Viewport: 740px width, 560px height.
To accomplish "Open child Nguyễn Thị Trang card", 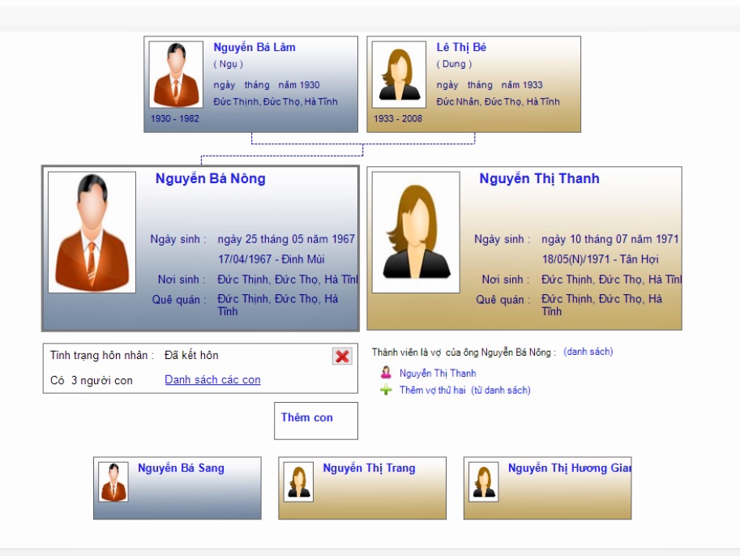I will (362, 488).
